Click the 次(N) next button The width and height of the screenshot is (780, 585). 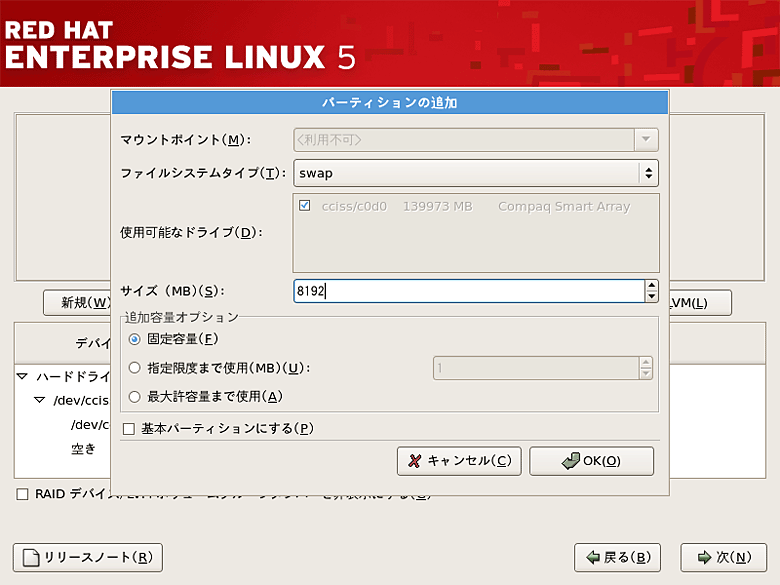(x=724, y=558)
